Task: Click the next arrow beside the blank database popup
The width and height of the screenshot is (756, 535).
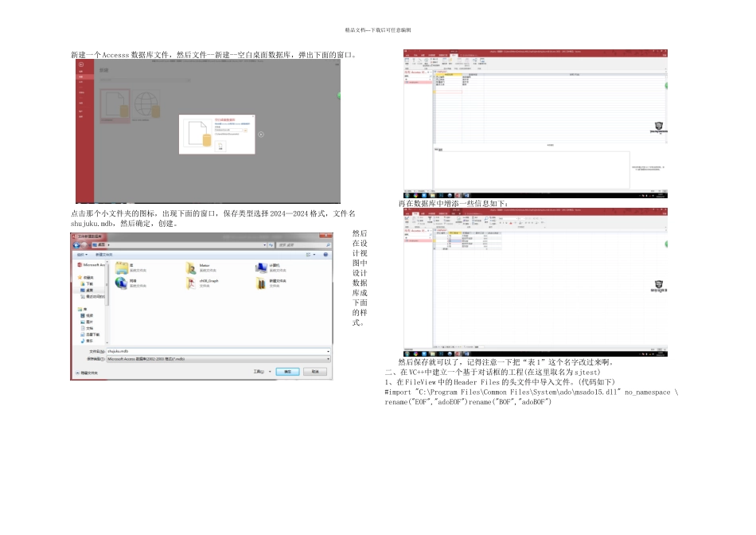Action: tap(261, 135)
